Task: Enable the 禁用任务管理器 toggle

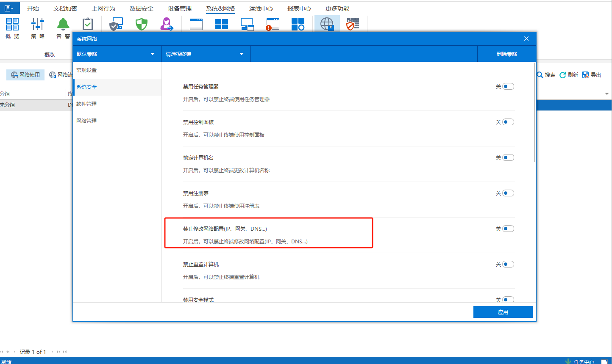Action: coord(508,87)
